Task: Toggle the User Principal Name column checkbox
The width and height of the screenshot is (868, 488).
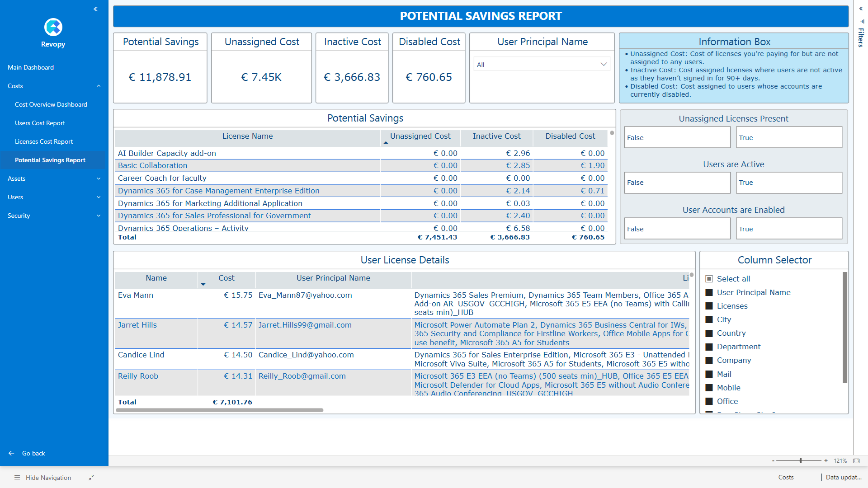Action: [709, 292]
